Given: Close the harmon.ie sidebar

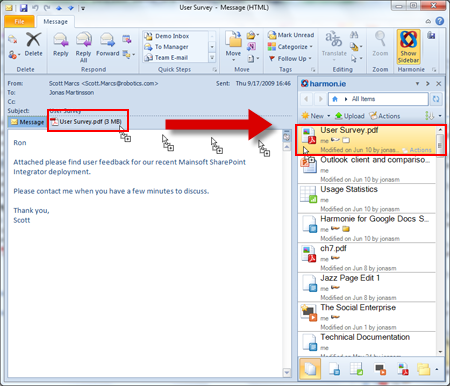Looking at the screenshot, I should (439, 84).
